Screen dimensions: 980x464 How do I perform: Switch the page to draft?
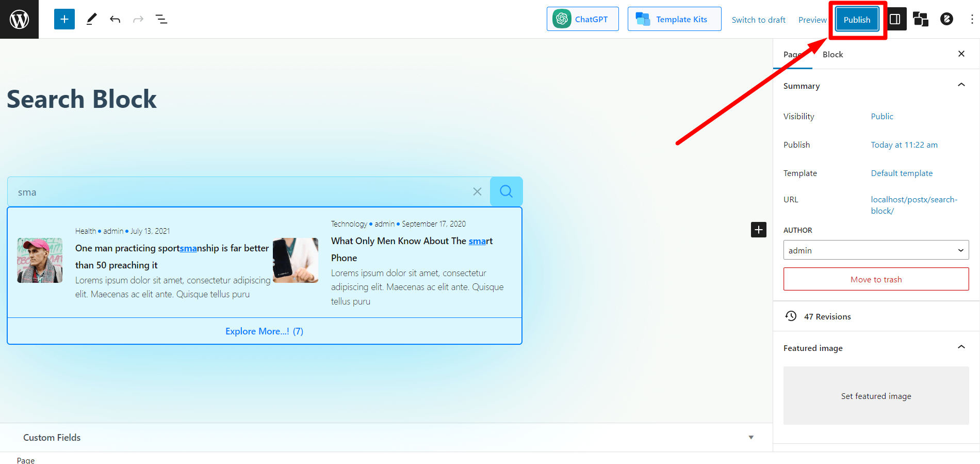pos(758,20)
